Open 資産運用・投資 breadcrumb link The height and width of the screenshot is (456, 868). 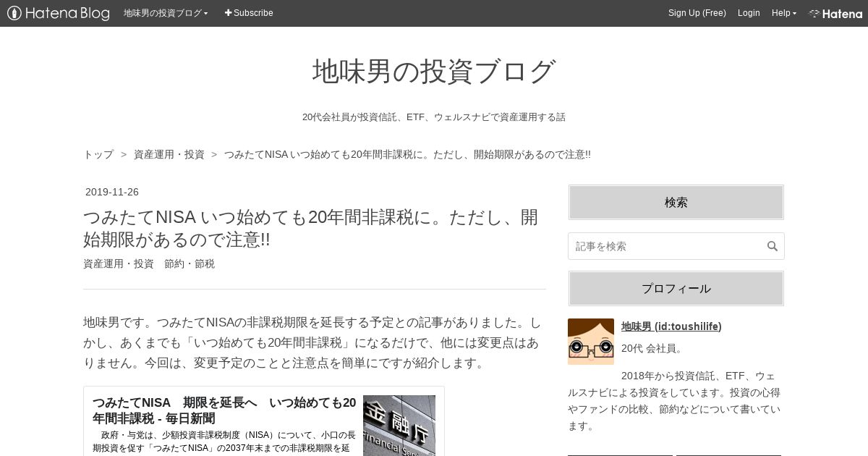(x=169, y=154)
